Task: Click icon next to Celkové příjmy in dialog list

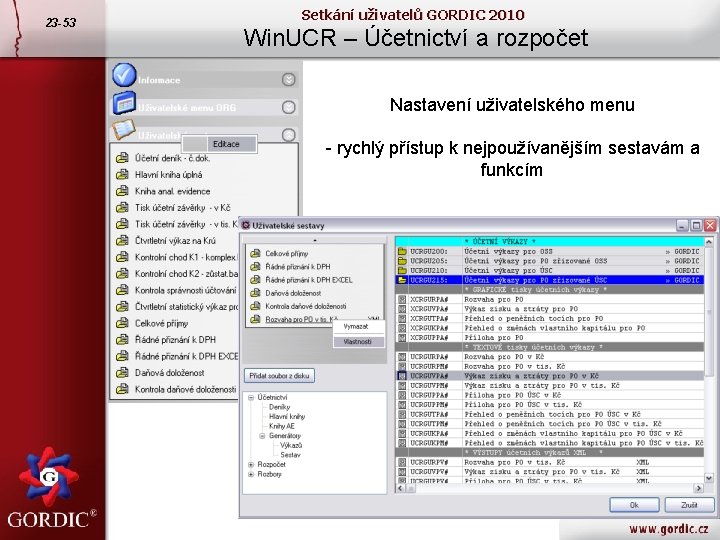Action: [x=255, y=253]
